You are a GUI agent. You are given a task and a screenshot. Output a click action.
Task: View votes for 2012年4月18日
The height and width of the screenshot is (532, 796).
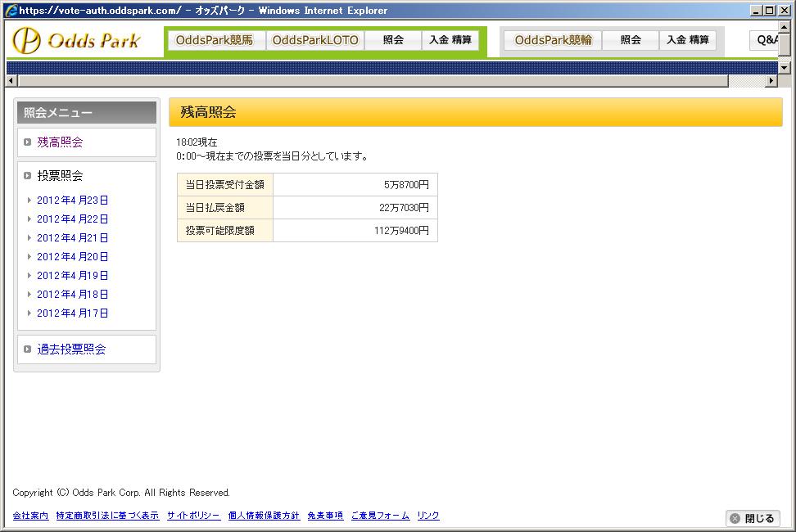(x=73, y=294)
